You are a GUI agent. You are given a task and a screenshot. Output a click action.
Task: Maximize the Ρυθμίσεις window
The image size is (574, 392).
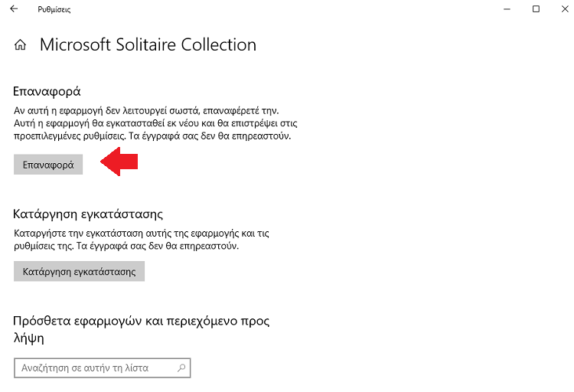click(536, 8)
